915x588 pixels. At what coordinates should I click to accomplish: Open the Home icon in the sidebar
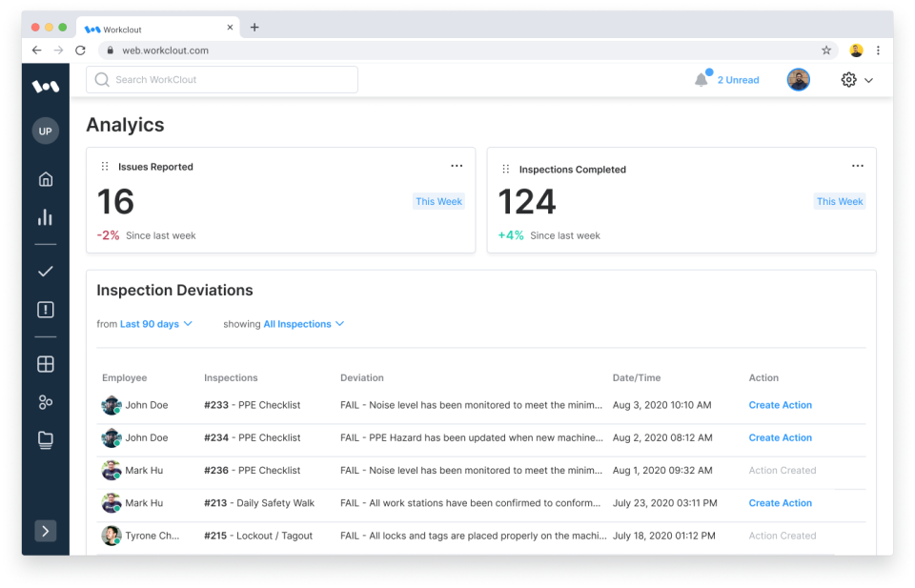(x=45, y=178)
